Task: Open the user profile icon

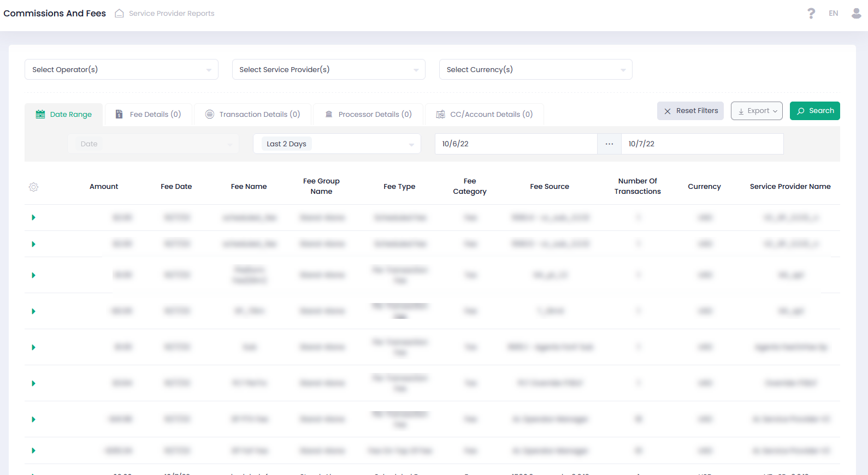Action: 856,13
